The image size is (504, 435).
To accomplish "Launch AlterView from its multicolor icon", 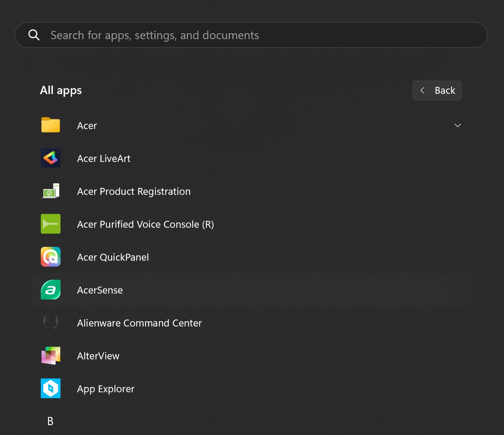I will [x=51, y=355].
